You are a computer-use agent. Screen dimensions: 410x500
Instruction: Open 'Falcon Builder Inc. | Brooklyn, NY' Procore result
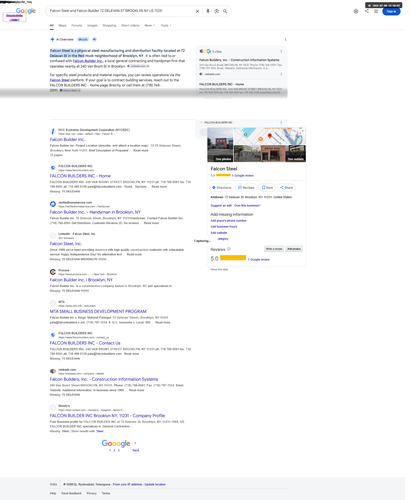click(x=81, y=280)
